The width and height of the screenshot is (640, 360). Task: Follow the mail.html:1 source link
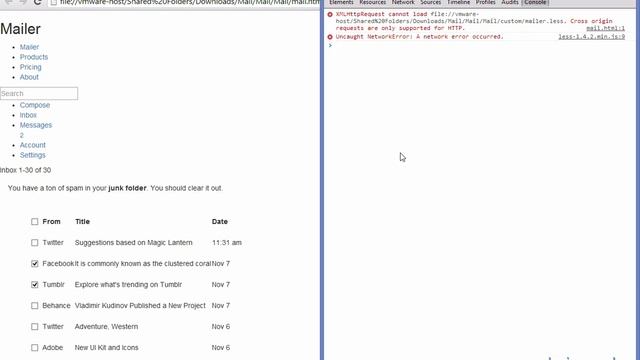[x=605, y=28]
